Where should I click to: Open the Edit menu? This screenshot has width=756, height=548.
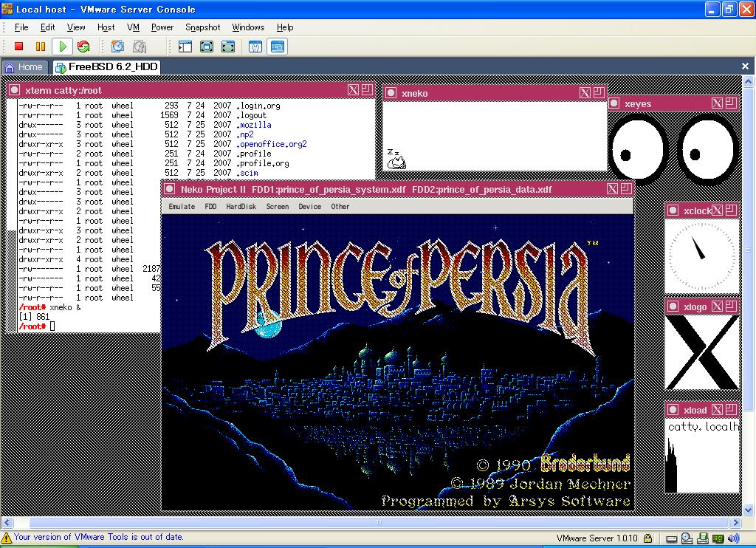pos(48,27)
